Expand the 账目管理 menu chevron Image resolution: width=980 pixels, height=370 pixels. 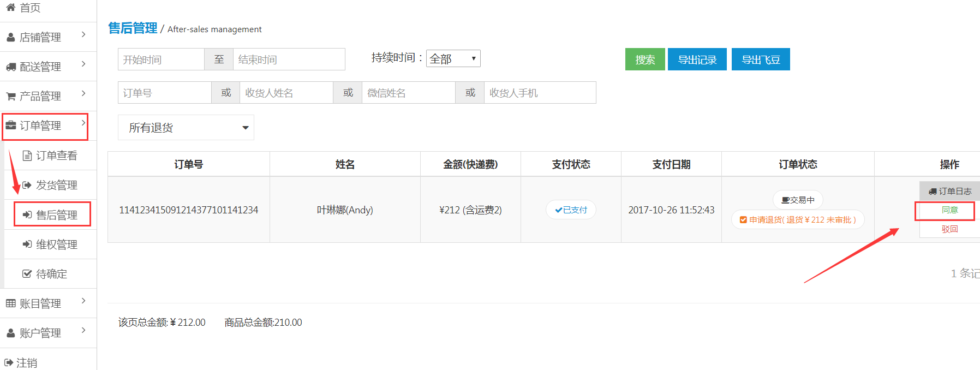pyautogui.click(x=83, y=301)
